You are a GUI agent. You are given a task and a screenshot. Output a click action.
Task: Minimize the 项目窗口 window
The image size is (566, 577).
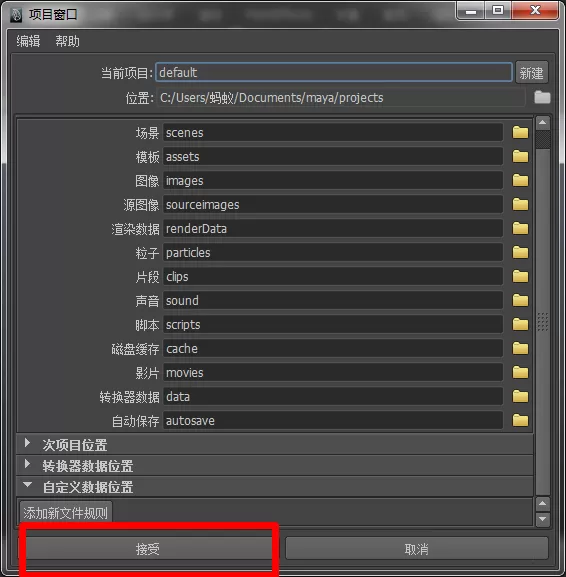pos(471,11)
